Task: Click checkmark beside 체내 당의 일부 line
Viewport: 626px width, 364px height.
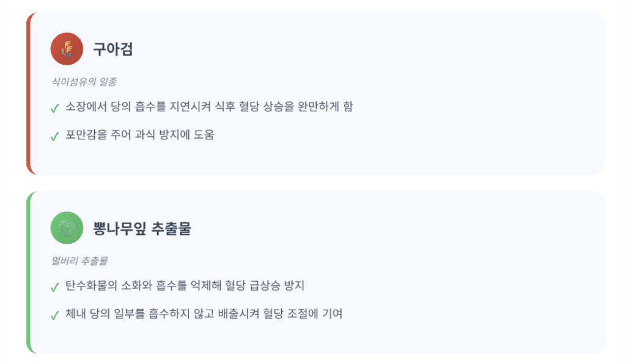Action: (54, 316)
